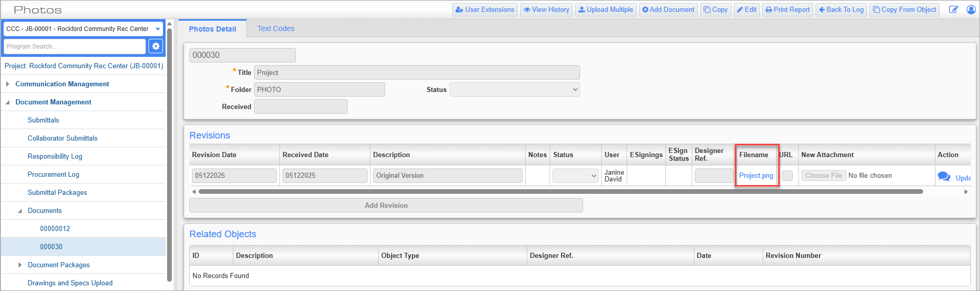This screenshot has width=980, height=291.
Task: Open Collaborator Submittals in sidebar
Action: pos(63,138)
